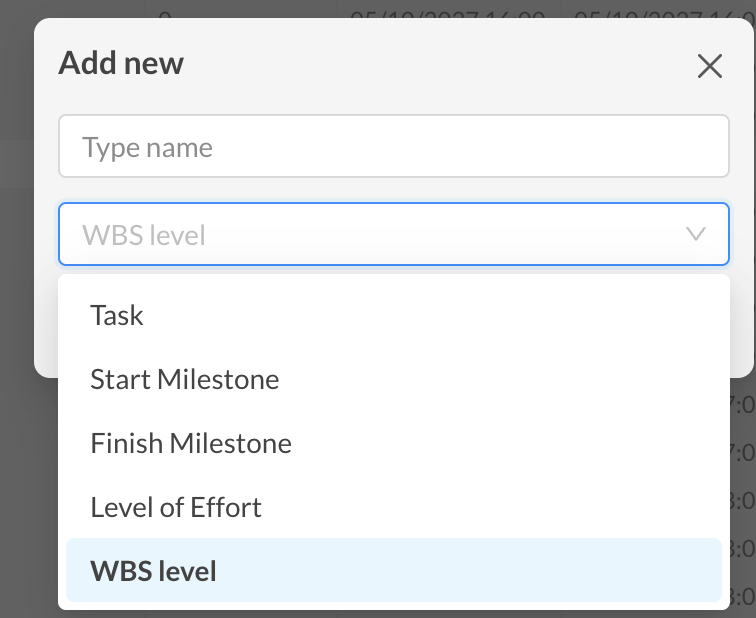Viewport: 756px width, 618px height.
Task: Select Level of Effort option
Action: (x=393, y=507)
